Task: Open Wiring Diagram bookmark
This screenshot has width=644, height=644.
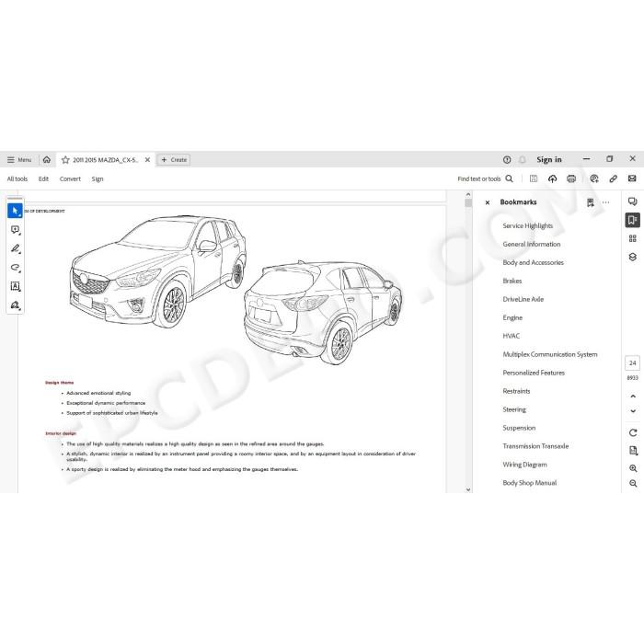Action: 525,465
